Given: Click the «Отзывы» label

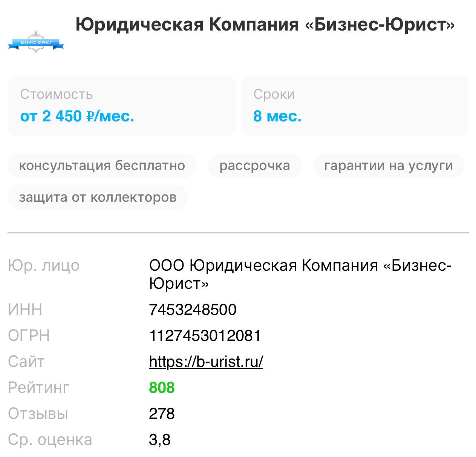Looking at the screenshot, I should [38, 414].
